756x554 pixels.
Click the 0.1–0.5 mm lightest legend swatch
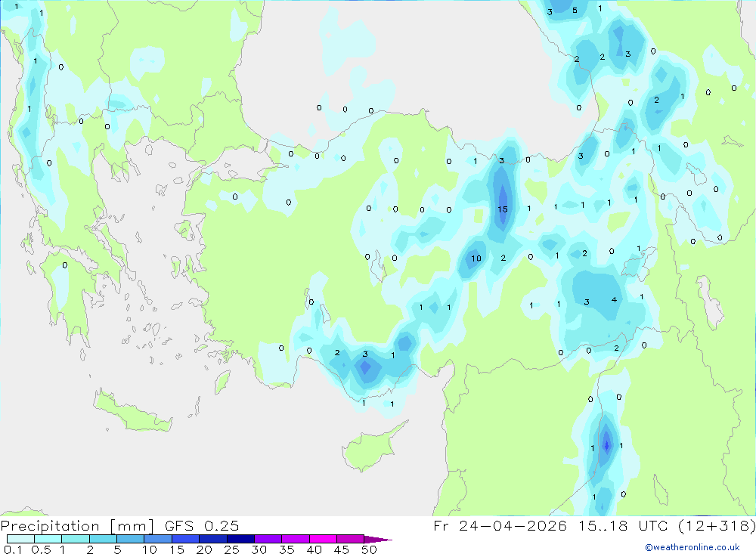click(x=20, y=539)
